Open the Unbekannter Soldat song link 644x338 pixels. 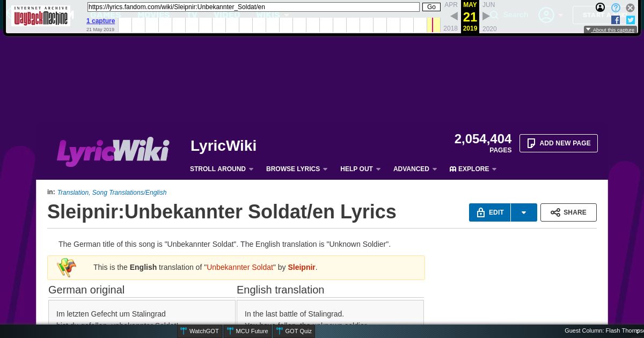(240, 267)
